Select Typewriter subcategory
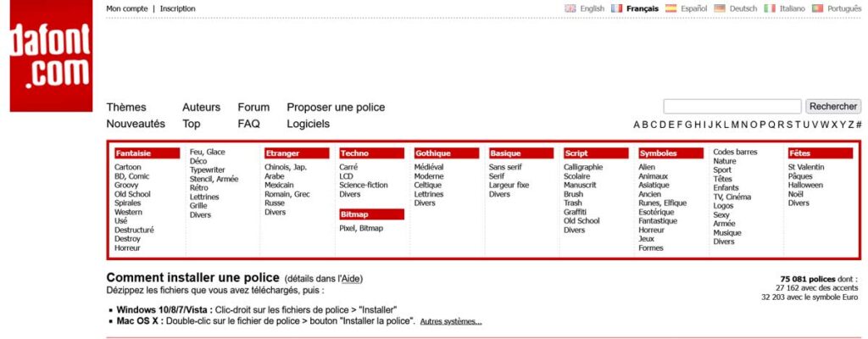Viewport: 868px width, 339px height. coord(208,170)
